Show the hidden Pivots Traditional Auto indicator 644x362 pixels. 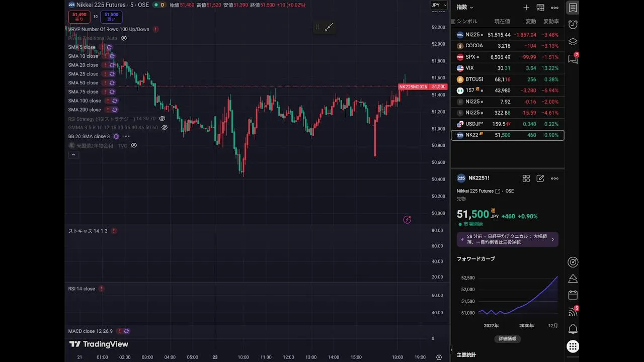click(124, 38)
